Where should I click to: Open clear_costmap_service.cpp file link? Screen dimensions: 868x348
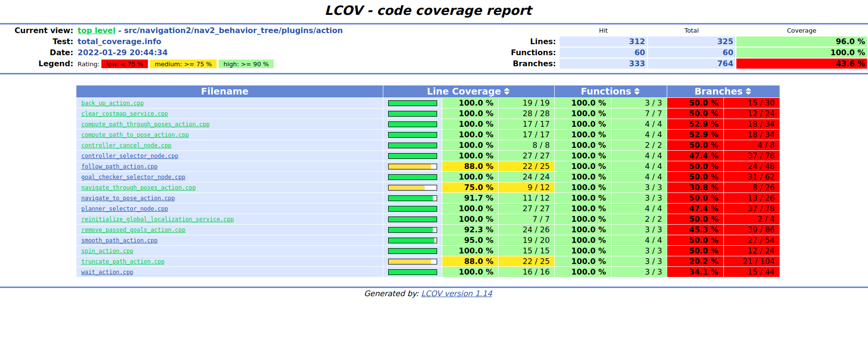point(124,114)
